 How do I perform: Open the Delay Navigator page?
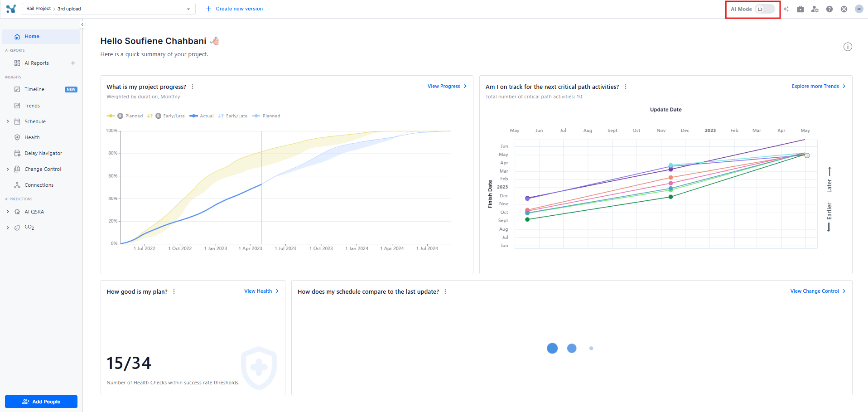43,153
